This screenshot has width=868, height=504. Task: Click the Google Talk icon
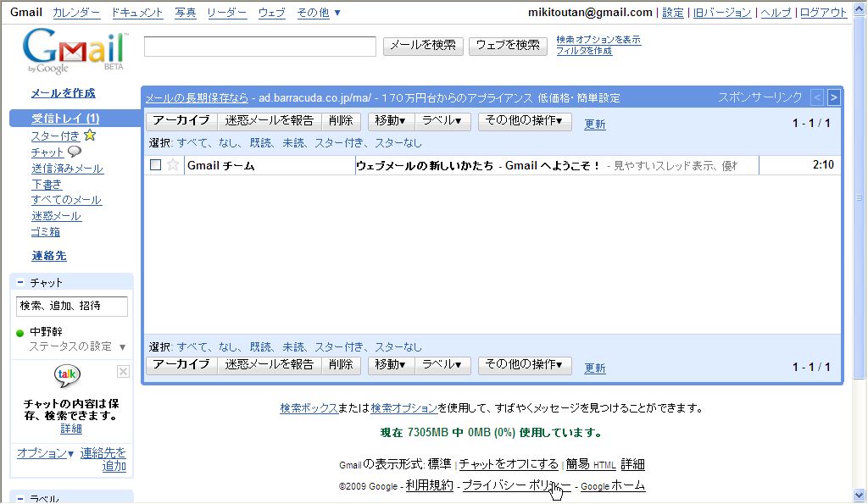68,376
